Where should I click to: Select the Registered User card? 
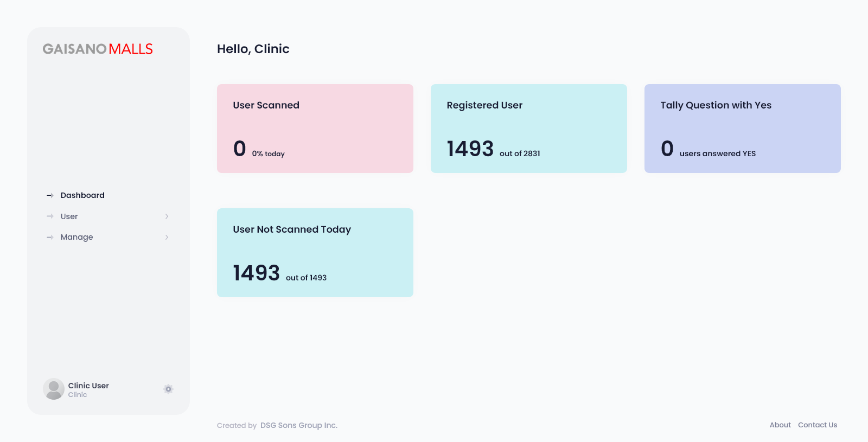click(529, 129)
